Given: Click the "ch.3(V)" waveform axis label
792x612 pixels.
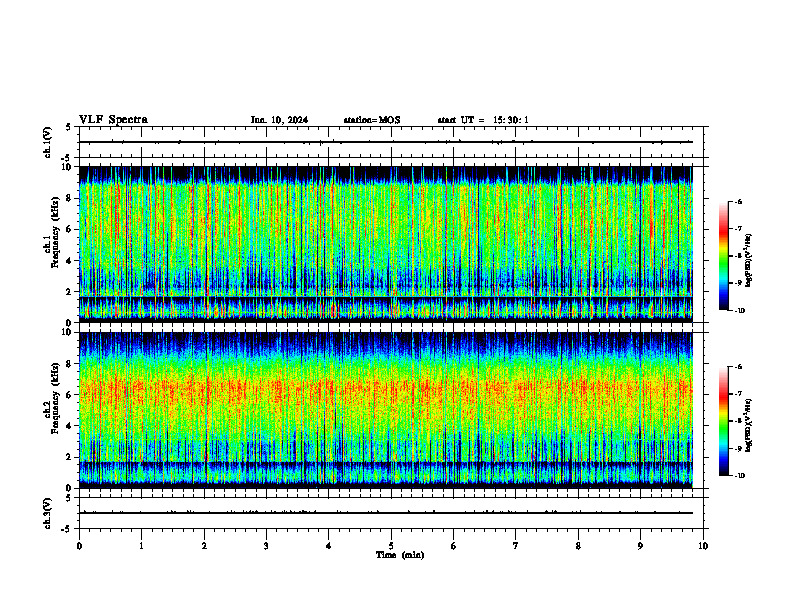Looking at the screenshot, I should tap(47, 513).
